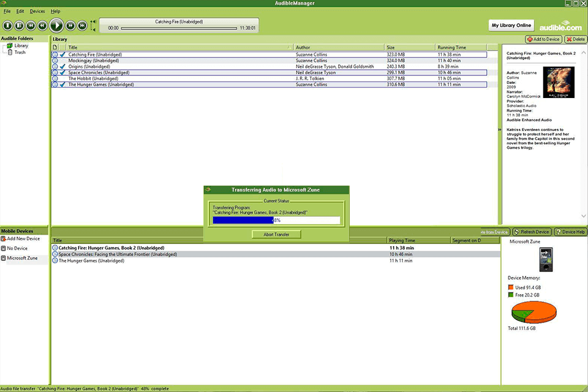Viewport: 588px width, 392px height.
Task: Click the document icon column header
Action: tap(55, 47)
